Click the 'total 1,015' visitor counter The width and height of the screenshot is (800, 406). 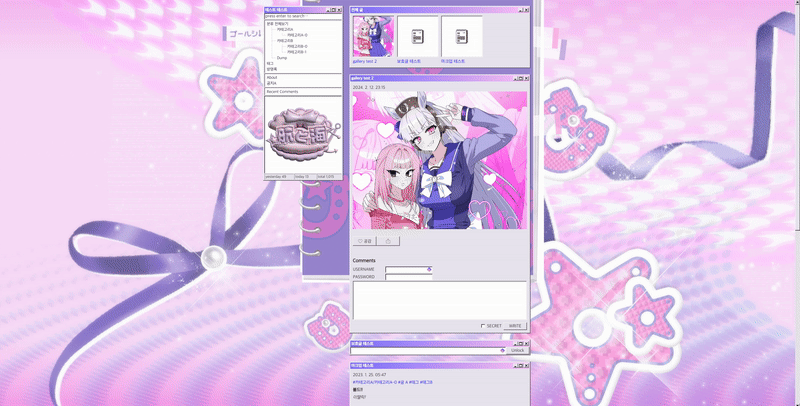pyautogui.click(x=326, y=177)
